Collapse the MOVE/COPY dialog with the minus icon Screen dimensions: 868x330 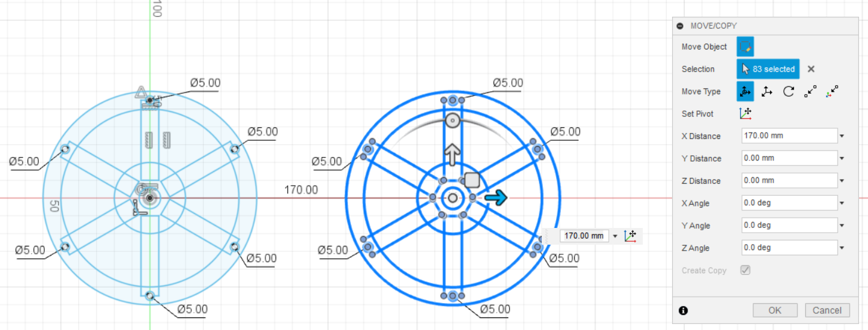coord(680,26)
